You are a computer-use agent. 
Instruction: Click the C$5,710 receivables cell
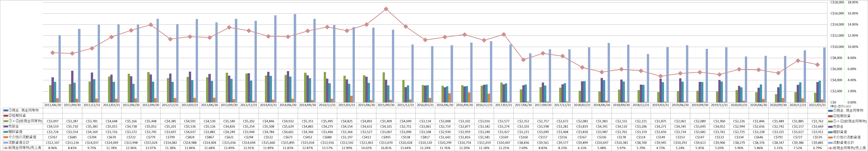72,127
